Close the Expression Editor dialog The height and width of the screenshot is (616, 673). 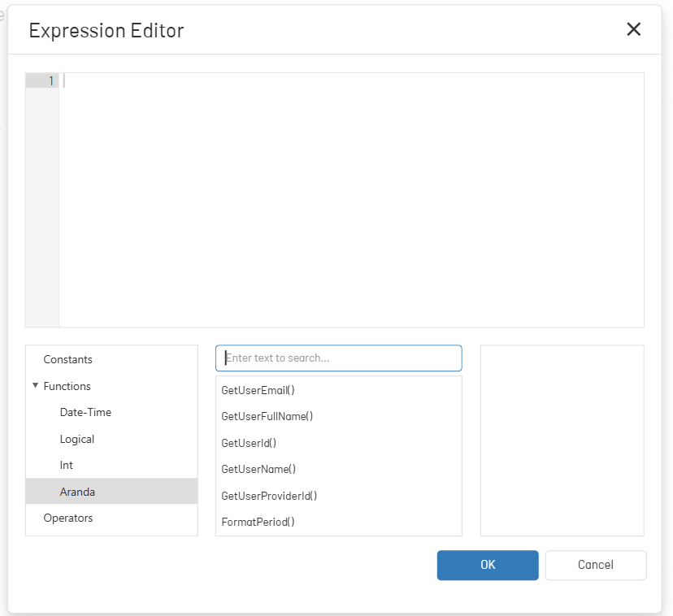(633, 29)
